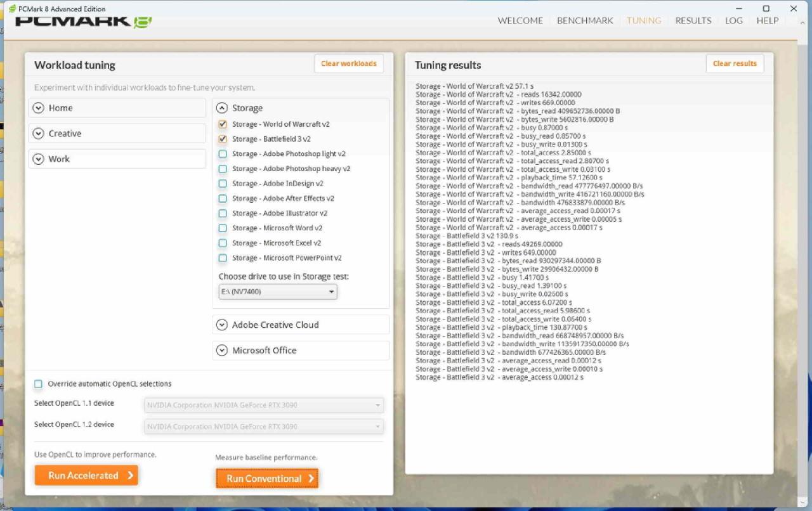Enable Override automatic OpenCL selections
The image size is (812, 511).
(x=38, y=384)
